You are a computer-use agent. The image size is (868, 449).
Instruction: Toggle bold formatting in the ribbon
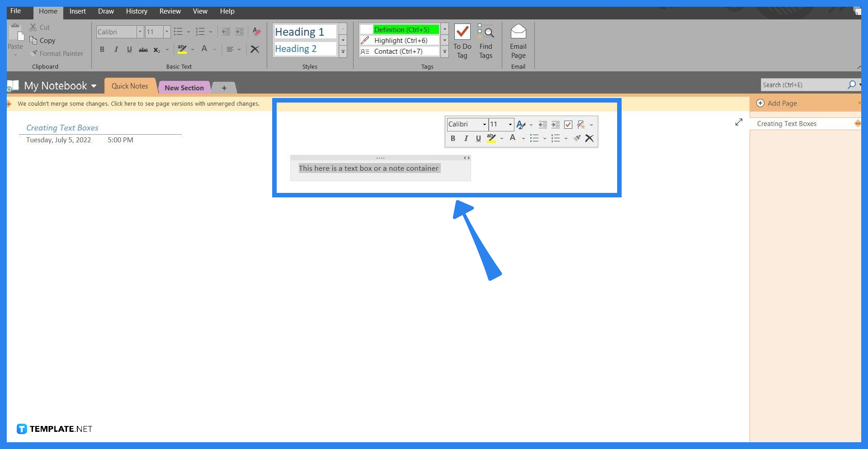tap(102, 49)
